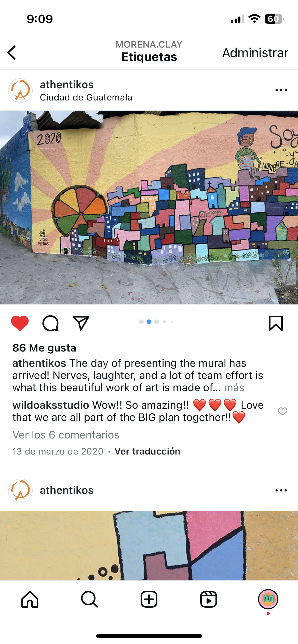Open Reels icon in bottom bar
The height and width of the screenshot is (644, 298).
(x=209, y=599)
